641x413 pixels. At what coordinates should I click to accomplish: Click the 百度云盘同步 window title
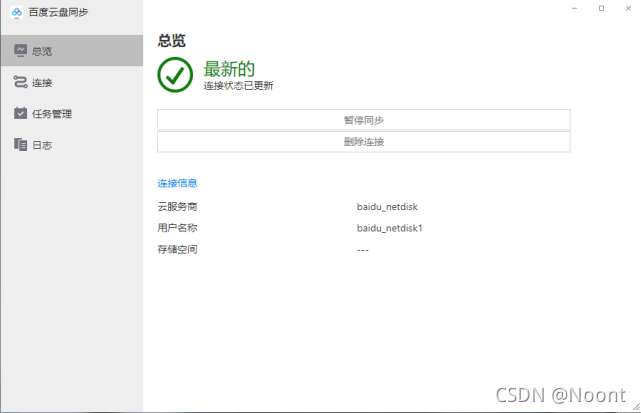coord(58,12)
